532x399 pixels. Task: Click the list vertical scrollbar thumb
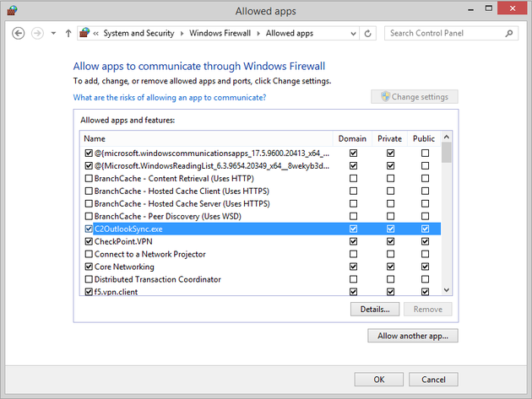pyautogui.click(x=447, y=152)
